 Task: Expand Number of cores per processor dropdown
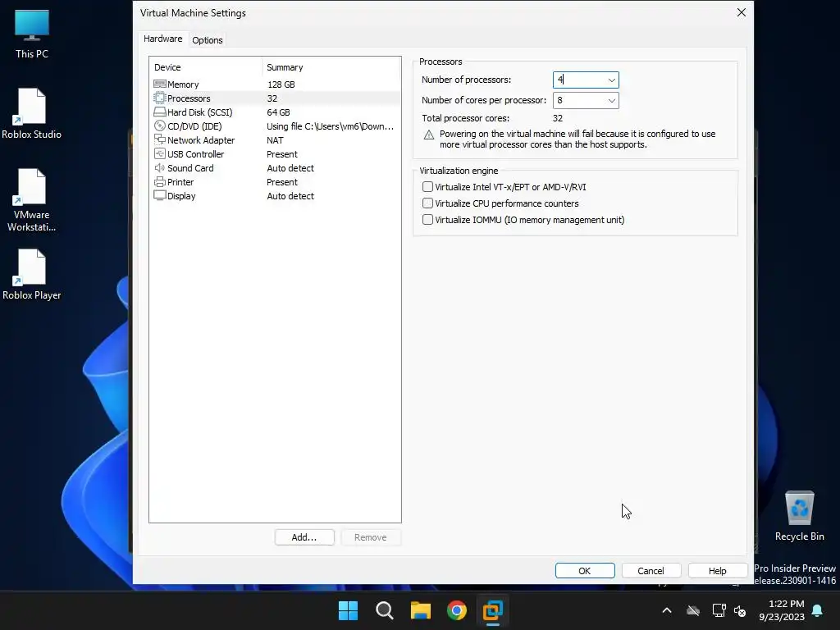(x=611, y=100)
